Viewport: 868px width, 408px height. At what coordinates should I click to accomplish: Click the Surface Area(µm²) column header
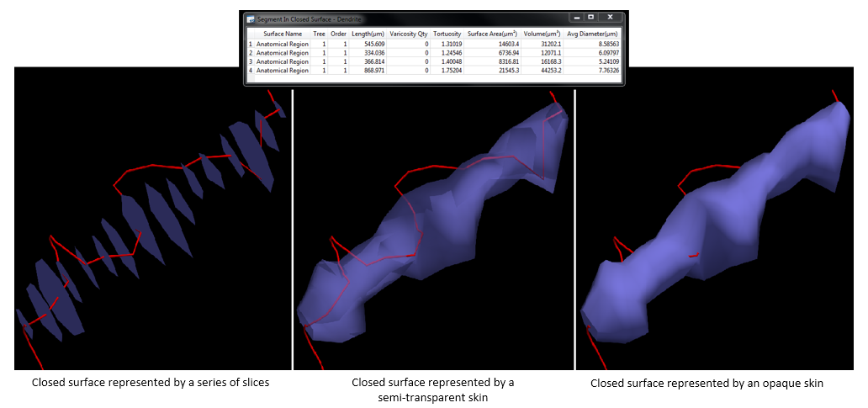pyautogui.click(x=492, y=34)
